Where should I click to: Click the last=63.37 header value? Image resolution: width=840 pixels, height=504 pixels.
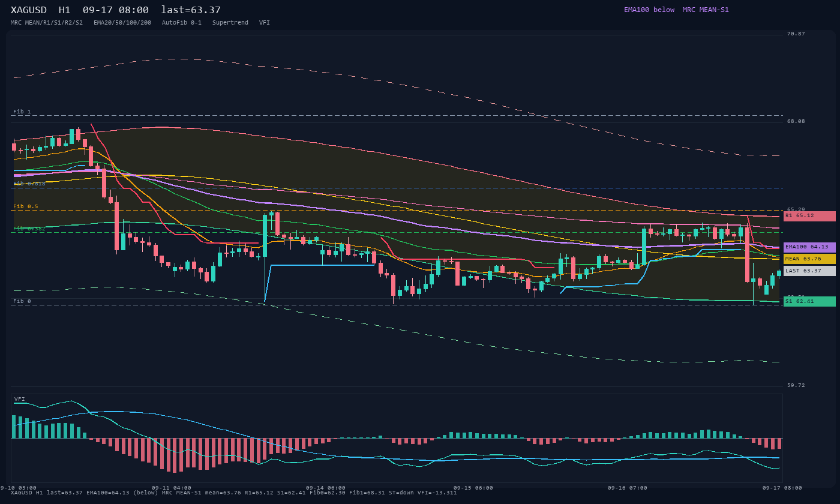[191, 10]
